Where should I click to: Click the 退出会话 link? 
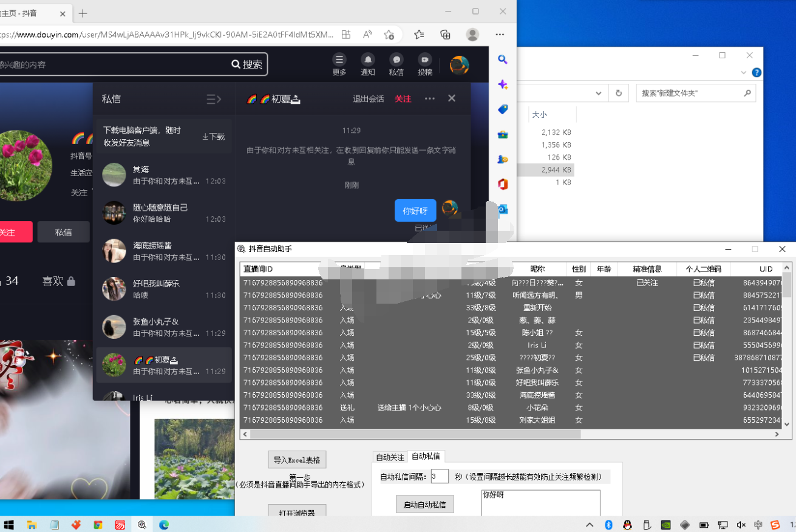(x=369, y=99)
